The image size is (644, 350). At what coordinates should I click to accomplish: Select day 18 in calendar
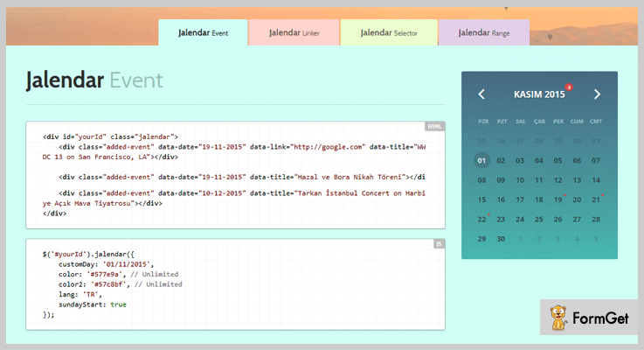tap(539, 199)
